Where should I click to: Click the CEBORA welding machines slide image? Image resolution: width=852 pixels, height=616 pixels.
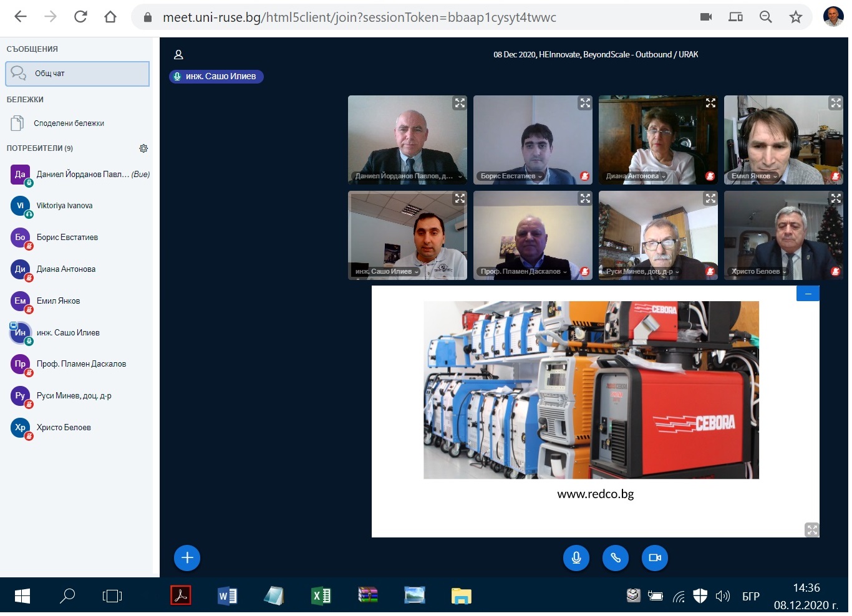(x=591, y=390)
